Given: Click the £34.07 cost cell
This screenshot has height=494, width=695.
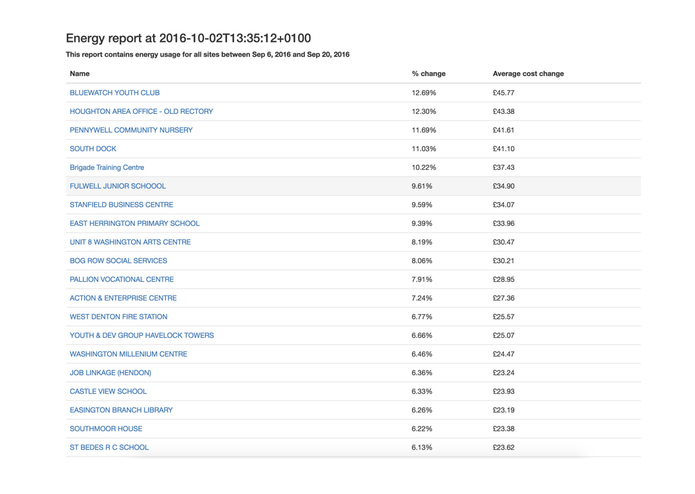Looking at the screenshot, I should [503, 205].
